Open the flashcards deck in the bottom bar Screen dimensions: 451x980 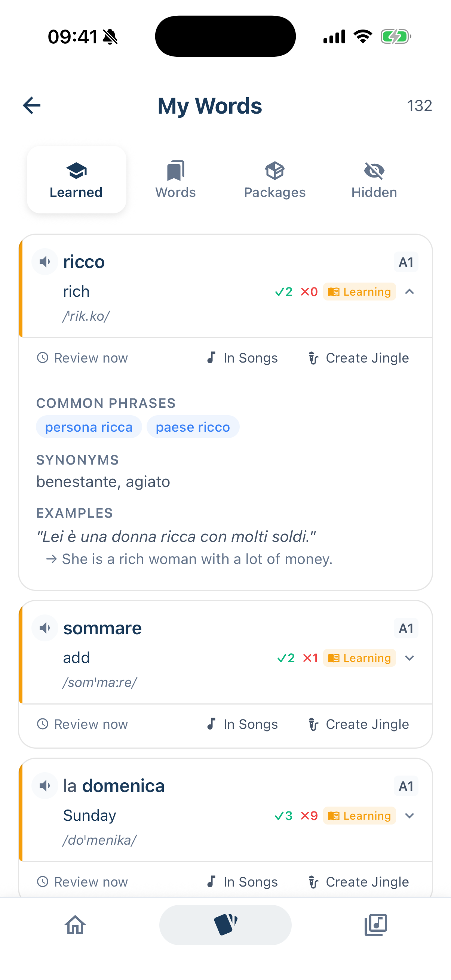tap(225, 924)
